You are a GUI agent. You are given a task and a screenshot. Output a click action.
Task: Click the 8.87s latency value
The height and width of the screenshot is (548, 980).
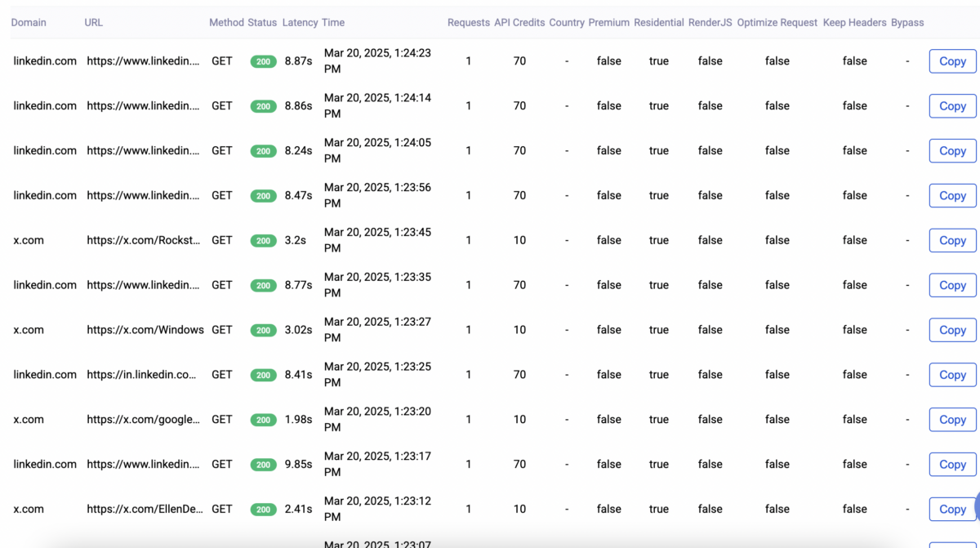coord(298,61)
